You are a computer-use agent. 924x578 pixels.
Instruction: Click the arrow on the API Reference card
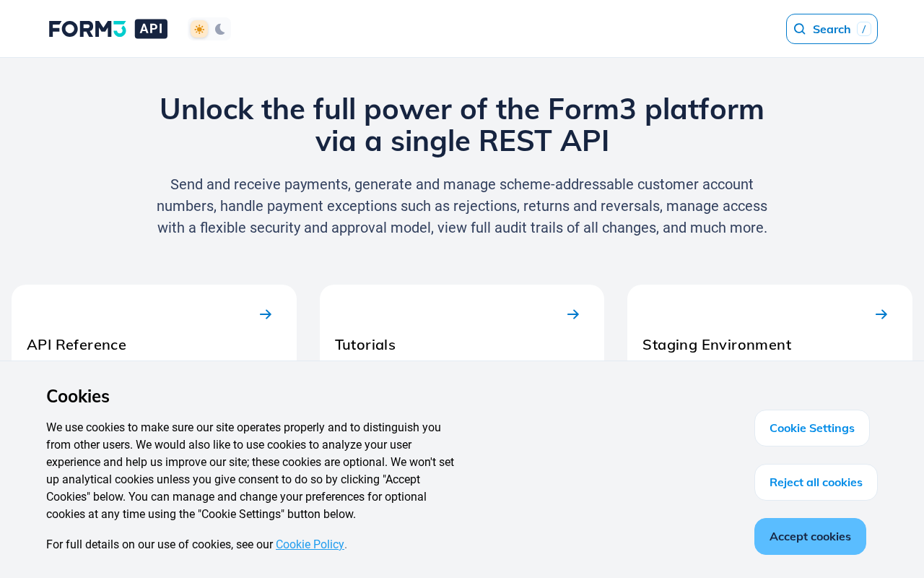pos(266,314)
